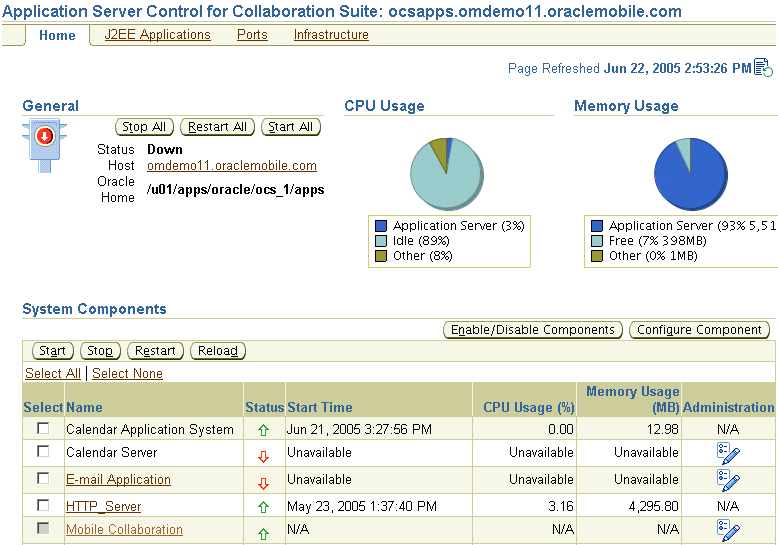Click Calendar Application System up status arrow
The width and height of the screenshot is (778, 545).
(263, 430)
